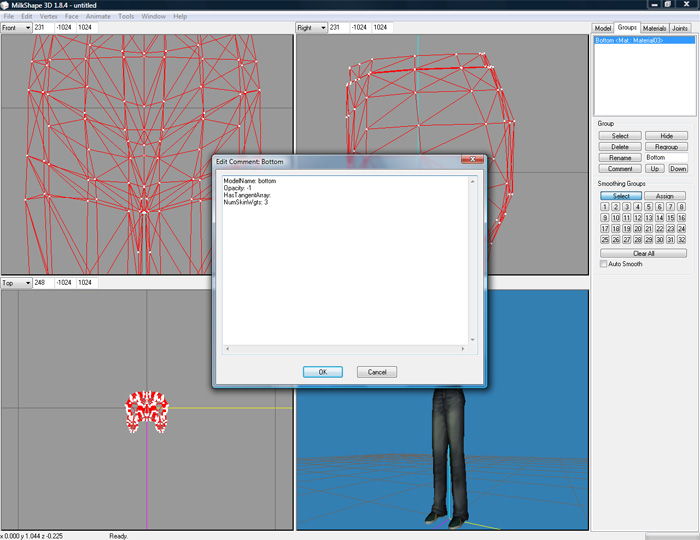This screenshot has width=700, height=540.
Task: Select smoothing group 24
Action: [x=681, y=228]
